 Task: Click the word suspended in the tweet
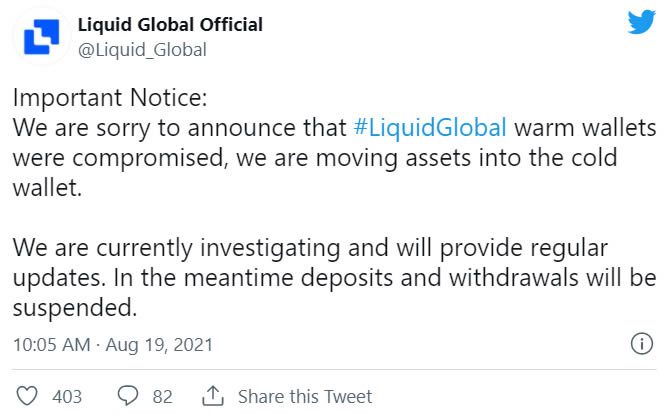(75, 307)
